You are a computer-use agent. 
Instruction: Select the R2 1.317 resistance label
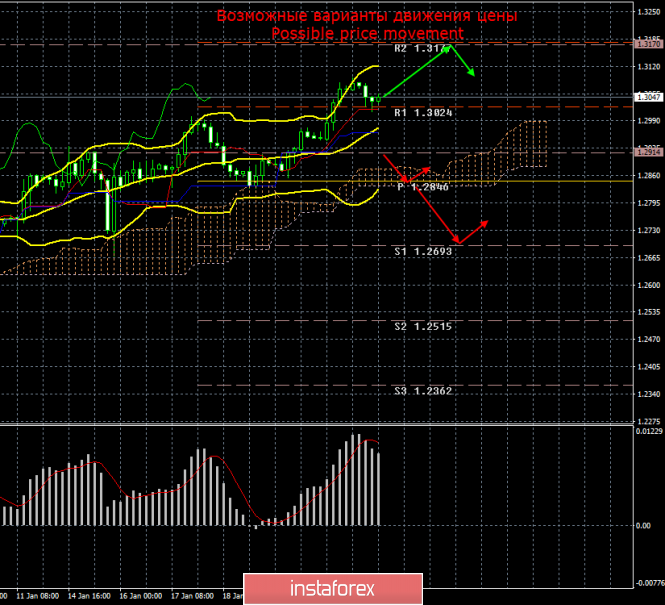pyautogui.click(x=419, y=48)
